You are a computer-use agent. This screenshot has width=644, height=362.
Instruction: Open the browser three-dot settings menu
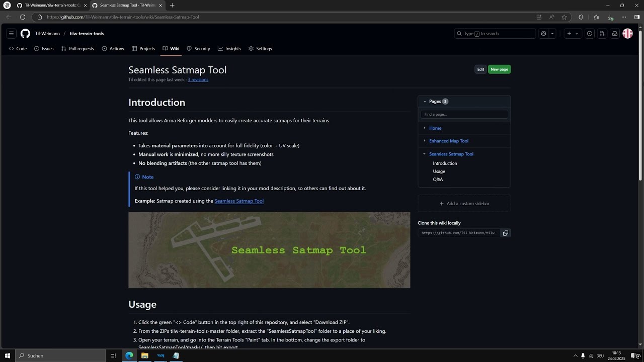coord(624,17)
